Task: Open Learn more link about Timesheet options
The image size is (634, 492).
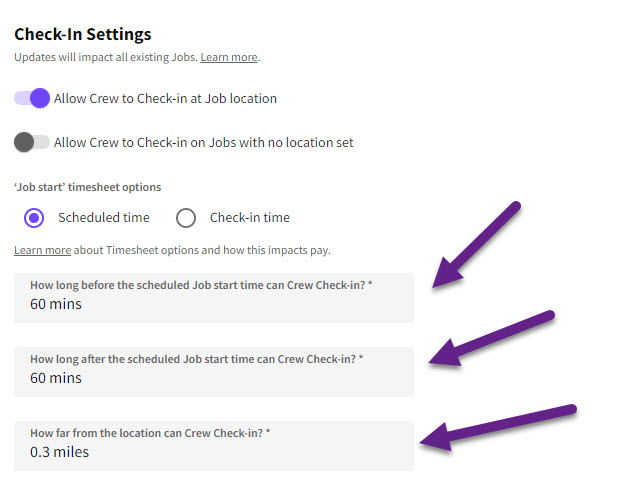Action: (x=42, y=250)
